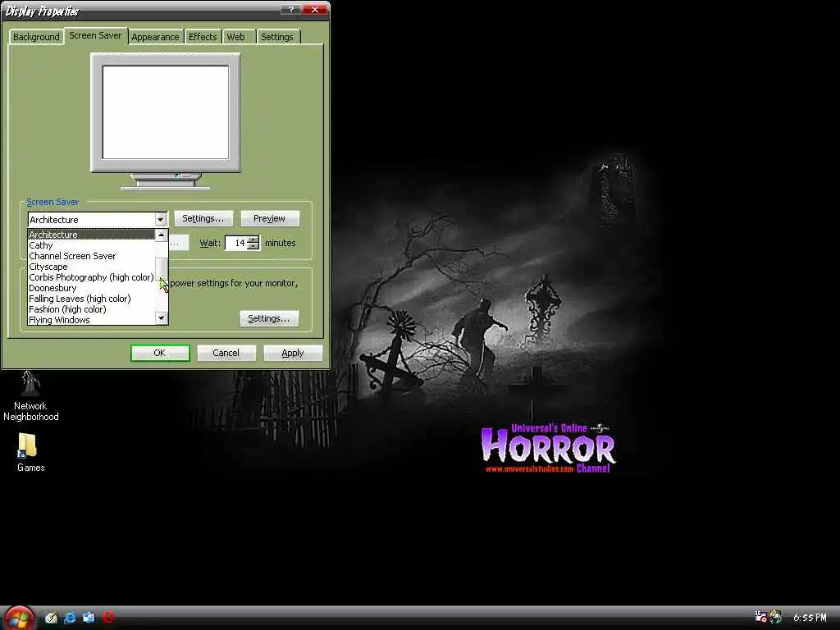The width and height of the screenshot is (840, 630).
Task: Choose Architecture in the dropdown list
Action: tap(91, 235)
